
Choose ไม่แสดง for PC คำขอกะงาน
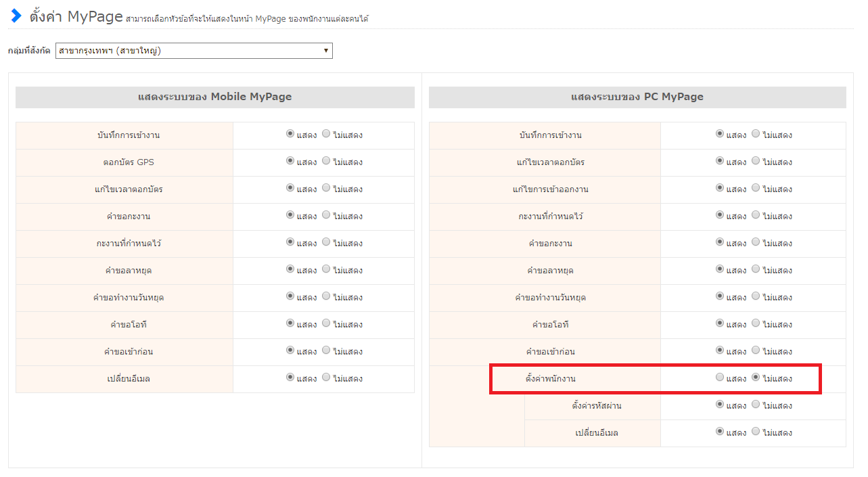(x=756, y=242)
